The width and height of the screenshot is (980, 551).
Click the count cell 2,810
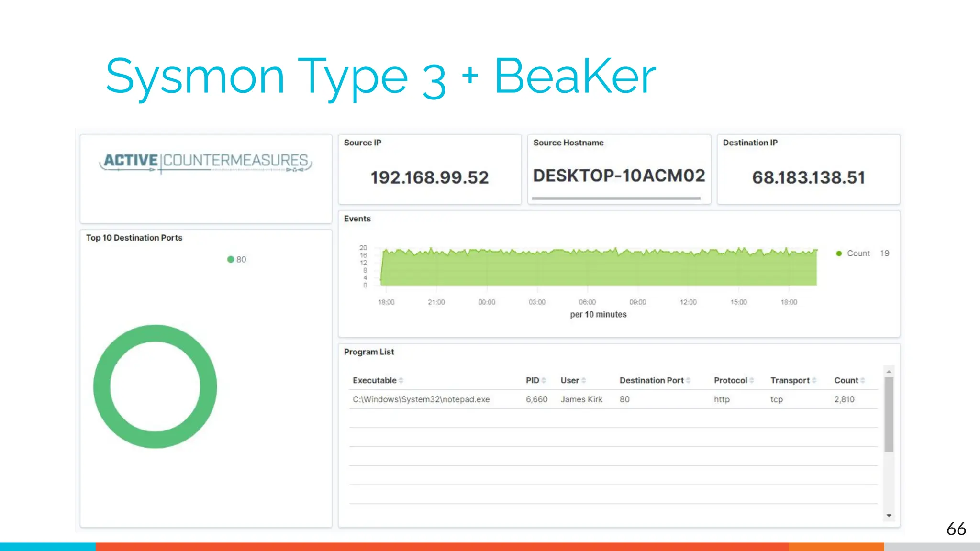(844, 399)
